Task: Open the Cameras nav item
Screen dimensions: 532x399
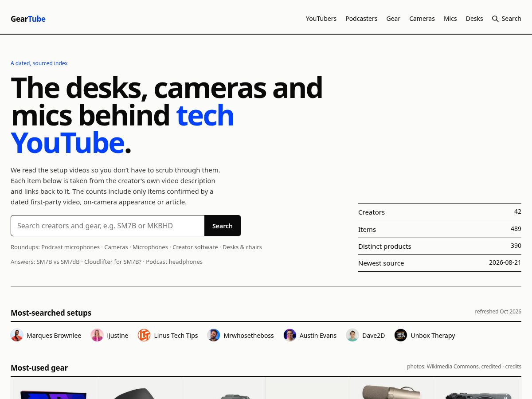Action: 422,19
